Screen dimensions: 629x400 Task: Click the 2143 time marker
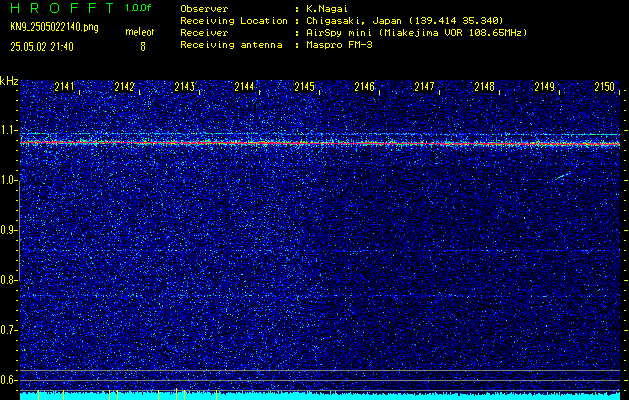point(185,87)
